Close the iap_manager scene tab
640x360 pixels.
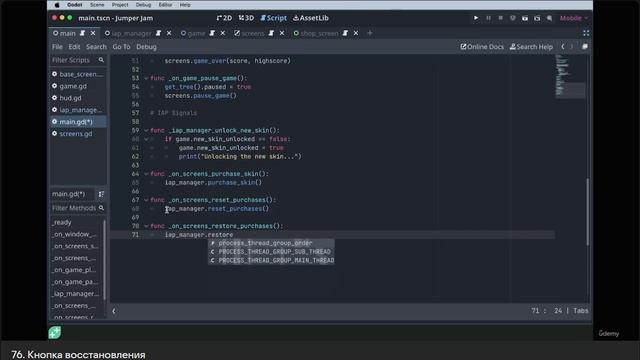tap(169, 33)
